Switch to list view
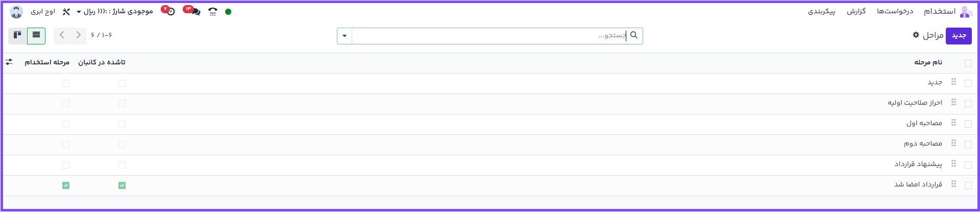980x212 pixels. [36, 35]
